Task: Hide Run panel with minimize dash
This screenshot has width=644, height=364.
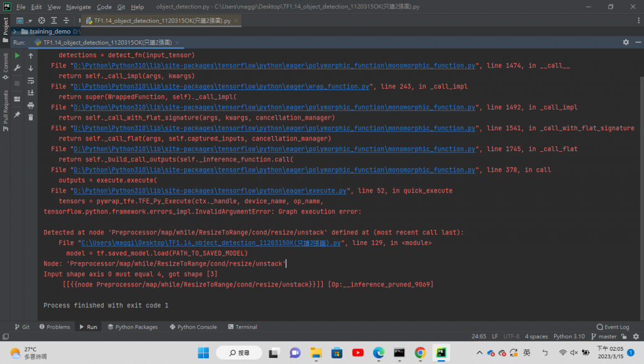Action: pos(638,42)
